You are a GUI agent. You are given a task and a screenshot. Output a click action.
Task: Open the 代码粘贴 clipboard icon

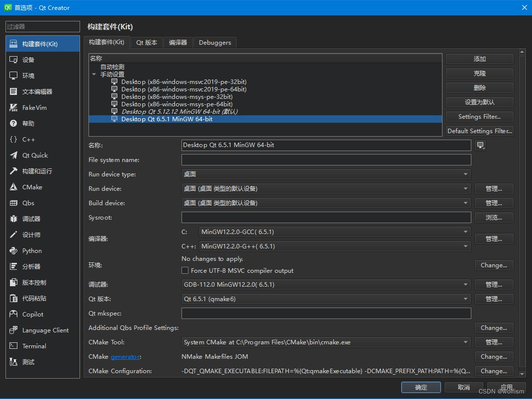coord(13,298)
